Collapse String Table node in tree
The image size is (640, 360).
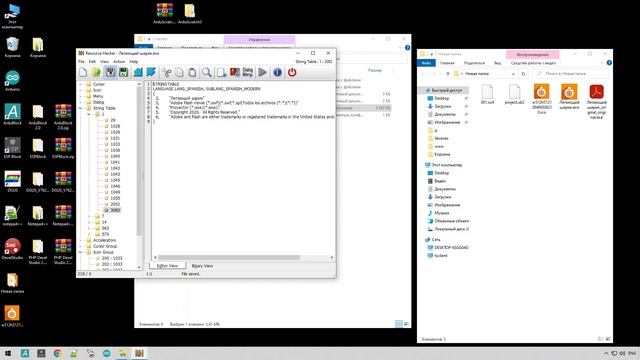(x=81, y=108)
